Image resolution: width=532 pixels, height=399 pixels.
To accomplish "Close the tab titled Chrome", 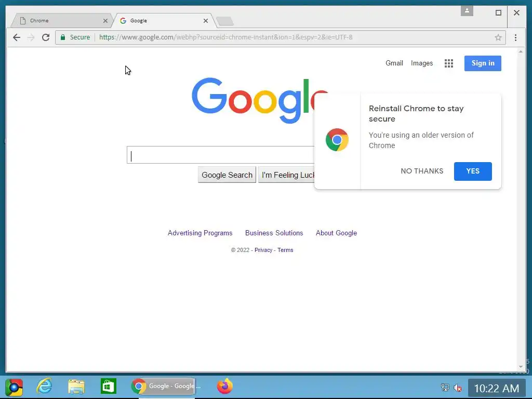I will (105, 21).
